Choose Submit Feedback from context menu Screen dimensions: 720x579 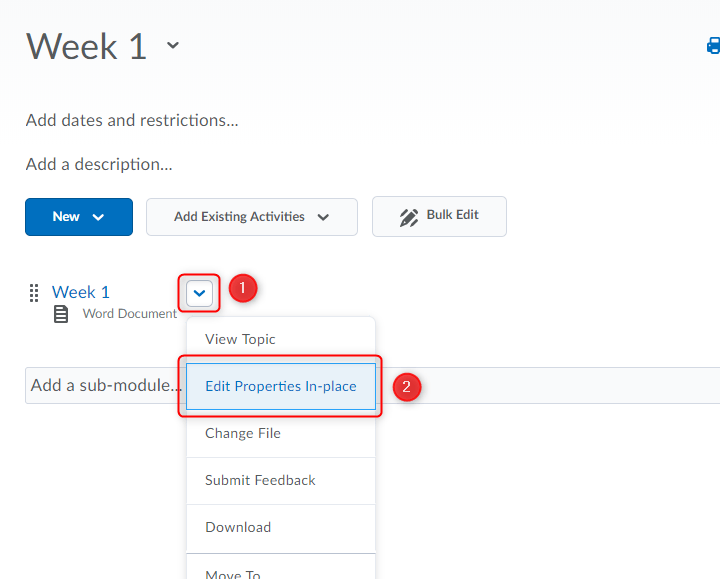[x=260, y=480]
